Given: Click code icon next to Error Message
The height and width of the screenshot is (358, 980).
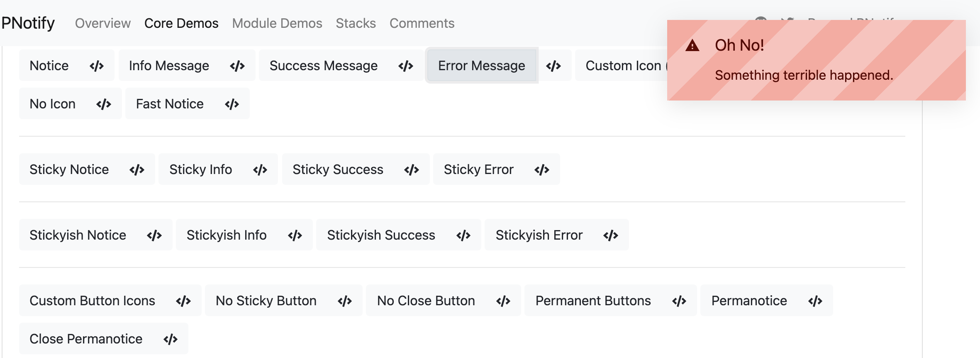Looking at the screenshot, I should (x=553, y=66).
